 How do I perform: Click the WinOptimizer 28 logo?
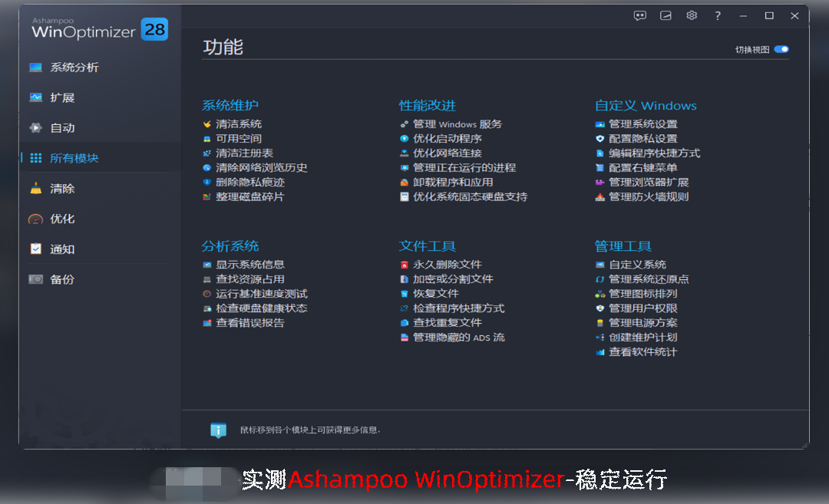tap(99, 29)
